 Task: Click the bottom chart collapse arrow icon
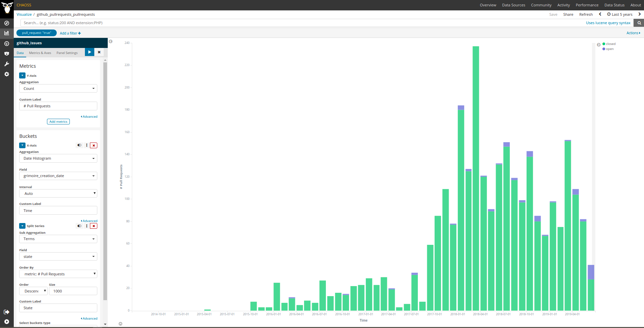[x=120, y=324]
